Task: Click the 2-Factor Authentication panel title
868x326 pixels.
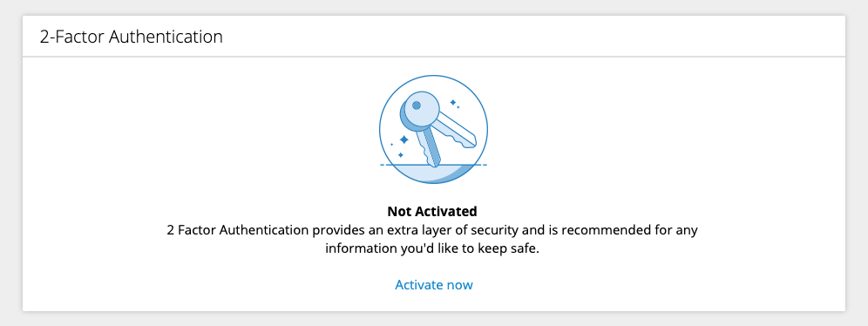Action: [132, 37]
